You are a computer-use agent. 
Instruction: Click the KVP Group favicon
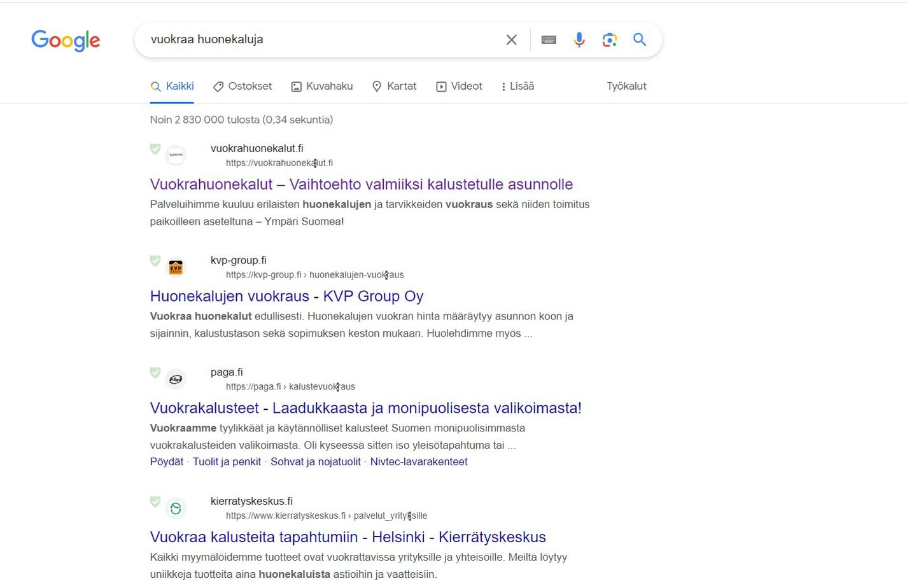coord(176,268)
